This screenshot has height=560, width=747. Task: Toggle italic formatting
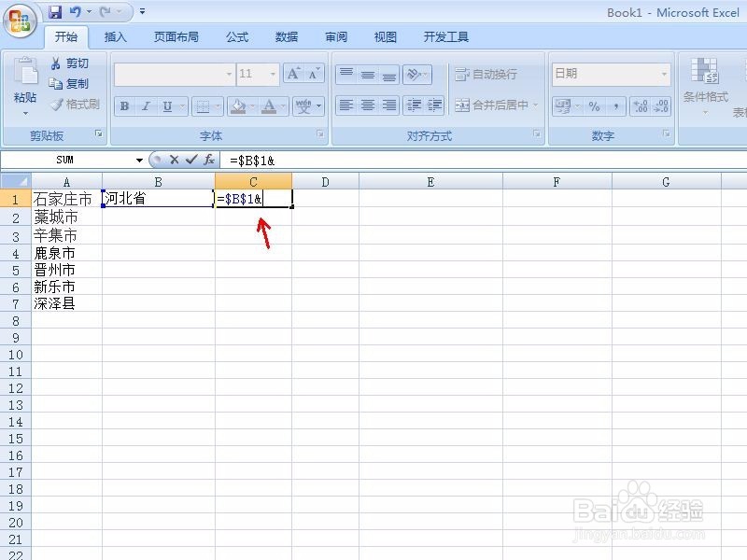click(146, 105)
